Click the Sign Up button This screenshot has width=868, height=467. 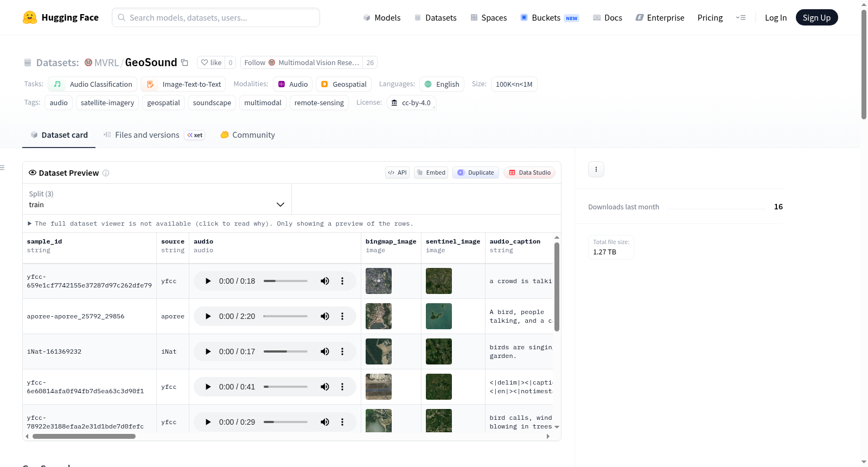click(816, 17)
